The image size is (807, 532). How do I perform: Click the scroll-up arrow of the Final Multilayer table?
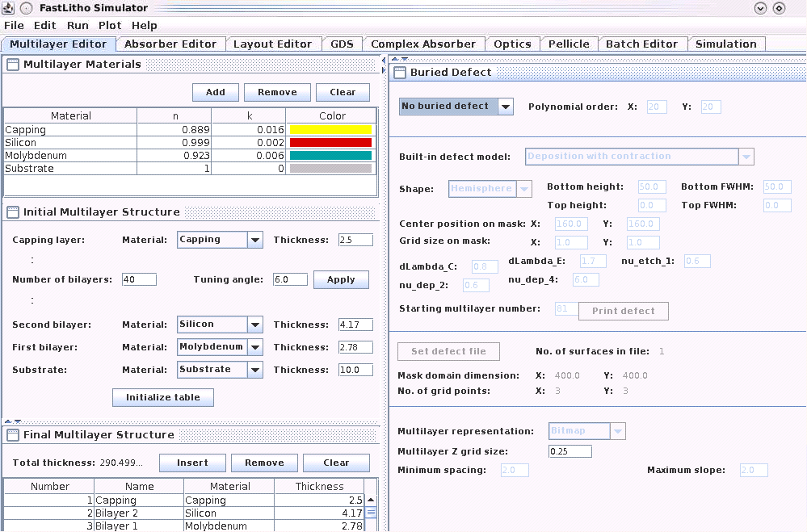pos(371,501)
